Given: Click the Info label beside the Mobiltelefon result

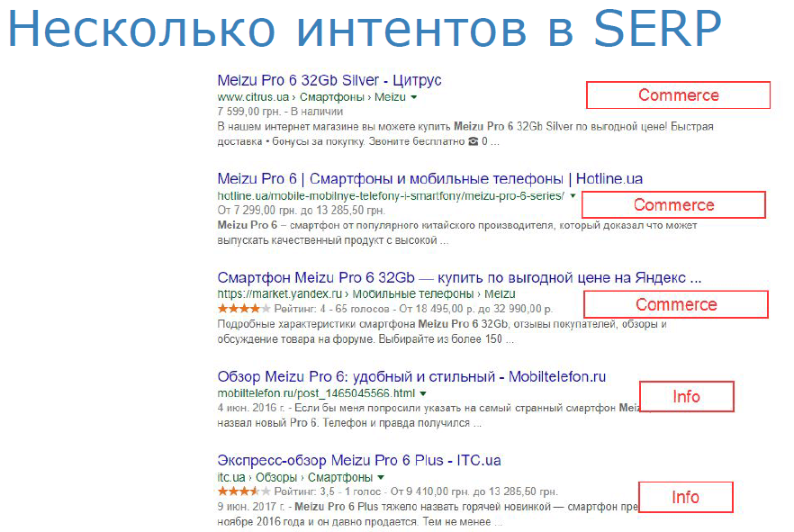Looking at the screenshot, I should click(x=686, y=396).
